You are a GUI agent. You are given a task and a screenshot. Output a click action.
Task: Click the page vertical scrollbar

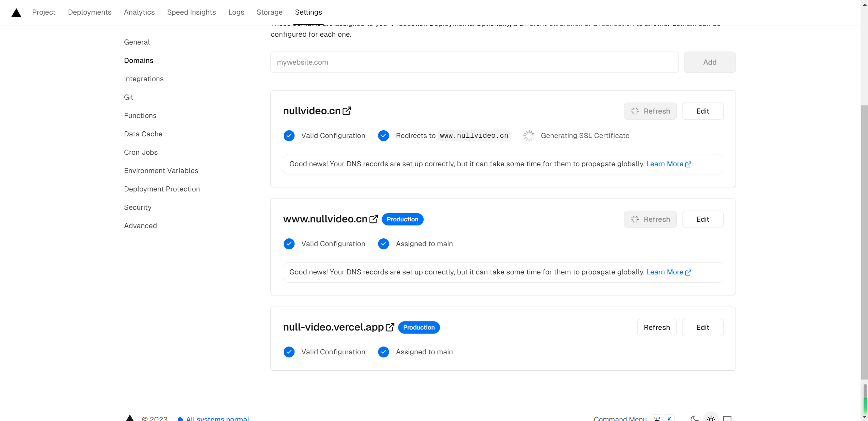(864, 238)
